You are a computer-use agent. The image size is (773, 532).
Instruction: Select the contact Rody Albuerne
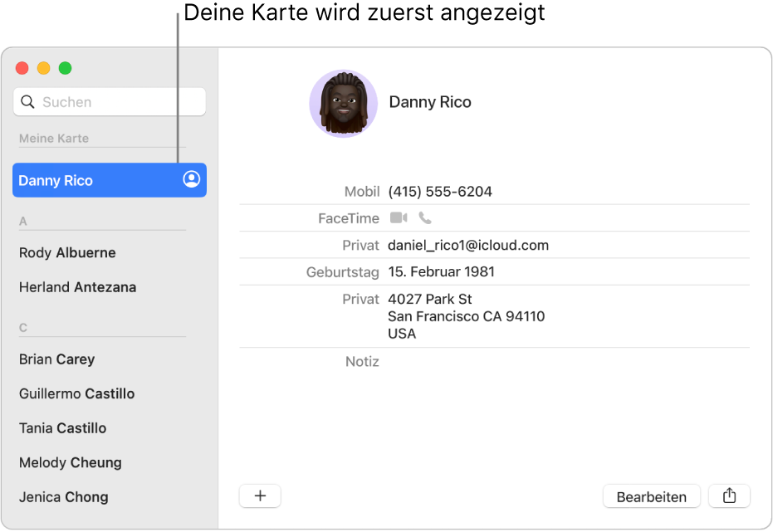click(66, 253)
